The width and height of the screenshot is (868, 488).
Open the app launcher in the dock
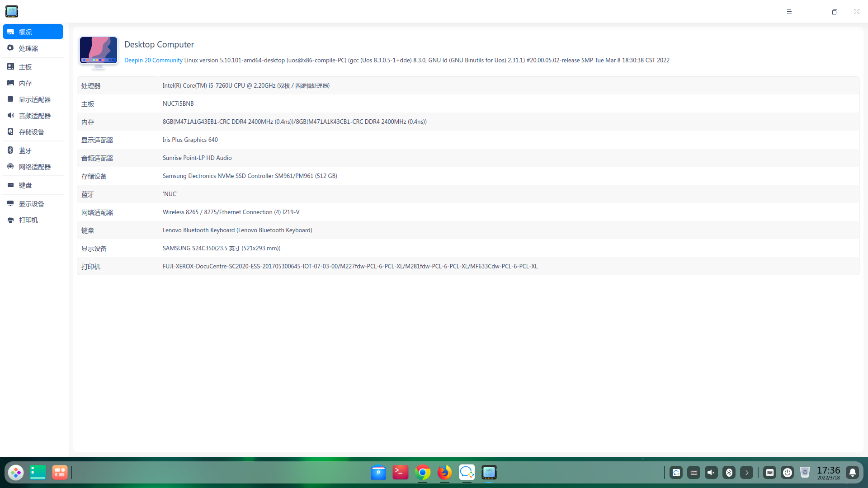click(x=16, y=472)
